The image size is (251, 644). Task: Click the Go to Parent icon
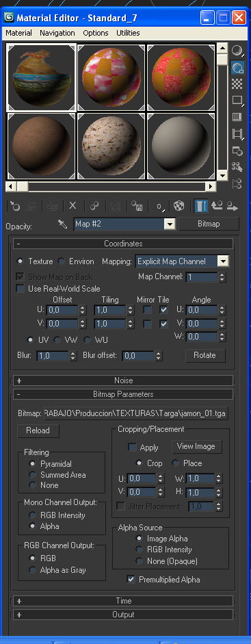217,206
